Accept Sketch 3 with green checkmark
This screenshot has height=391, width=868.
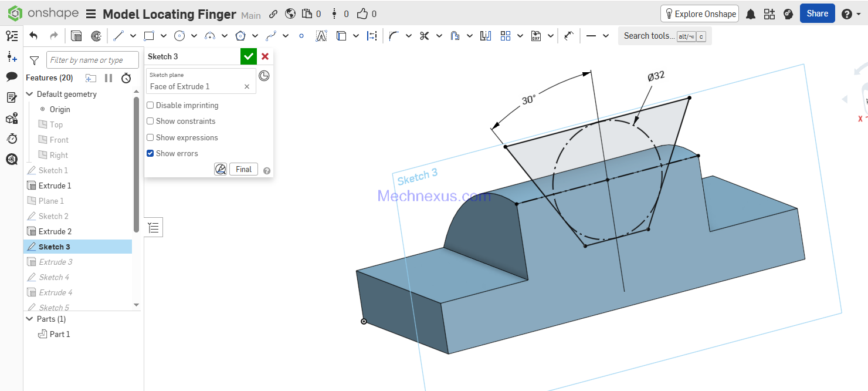tap(249, 56)
